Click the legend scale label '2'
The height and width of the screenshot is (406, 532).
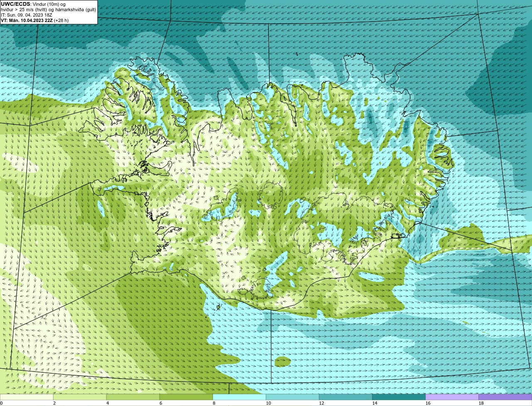54,403
